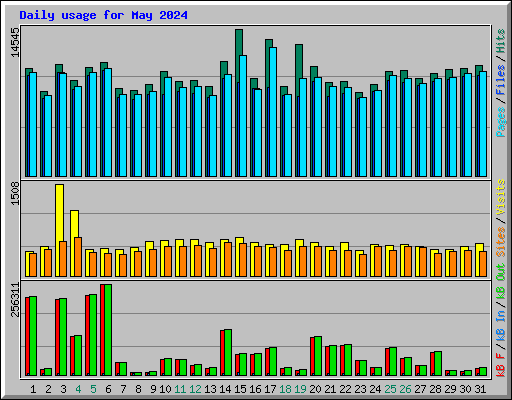
Task: Click green weekend day label 5
Action: coord(93,389)
